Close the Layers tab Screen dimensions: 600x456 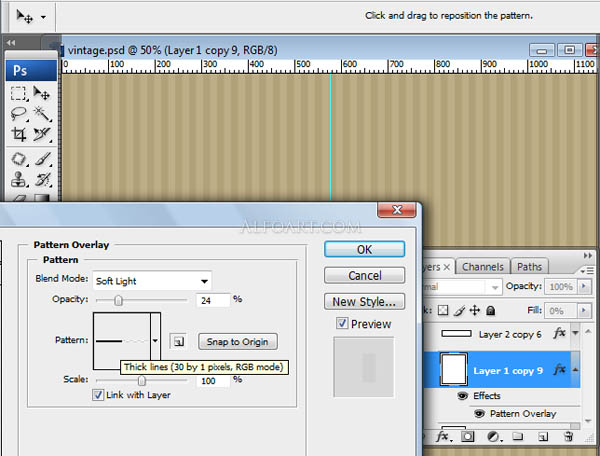coord(446,267)
